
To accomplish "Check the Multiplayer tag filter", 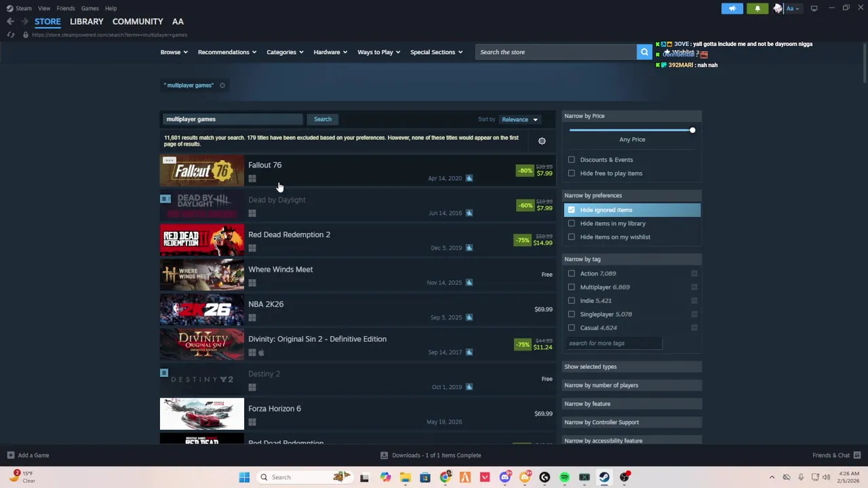I will pyautogui.click(x=571, y=287).
